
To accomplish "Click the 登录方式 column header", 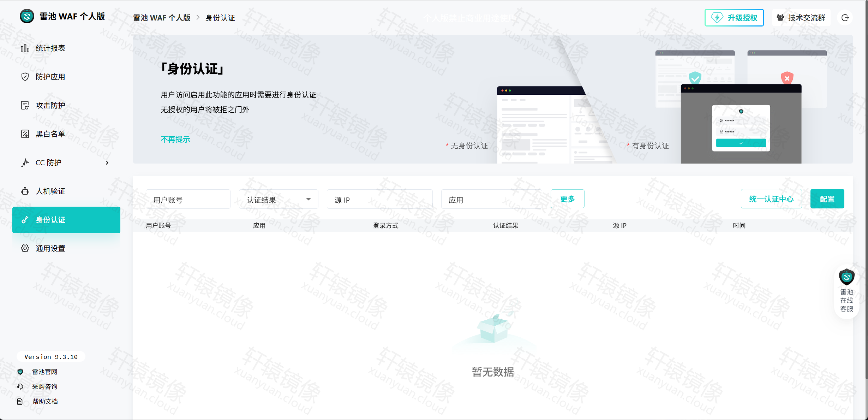I will click(x=385, y=225).
